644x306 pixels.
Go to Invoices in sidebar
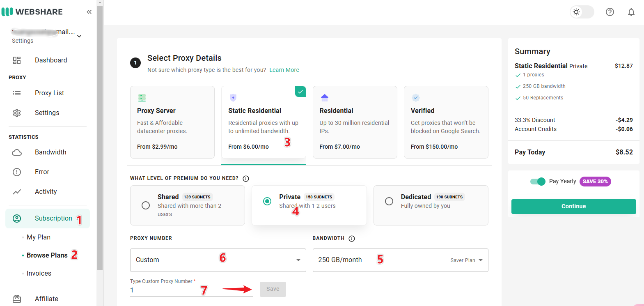click(x=39, y=273)
